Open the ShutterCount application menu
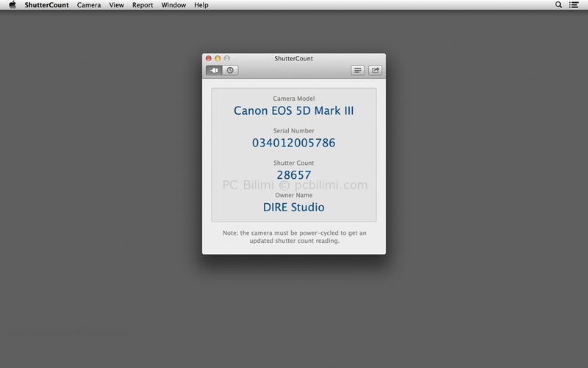 point(46,5)
